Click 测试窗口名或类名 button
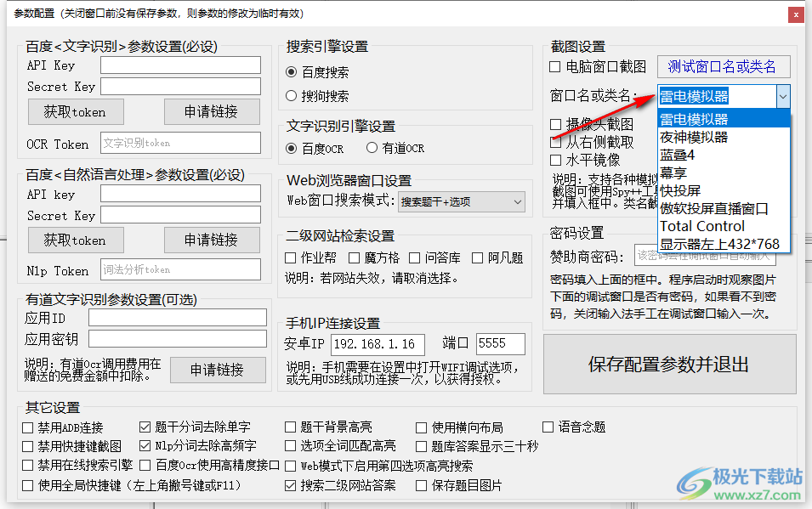Screen dimensions: 812x509 click(x=724, y=66)
